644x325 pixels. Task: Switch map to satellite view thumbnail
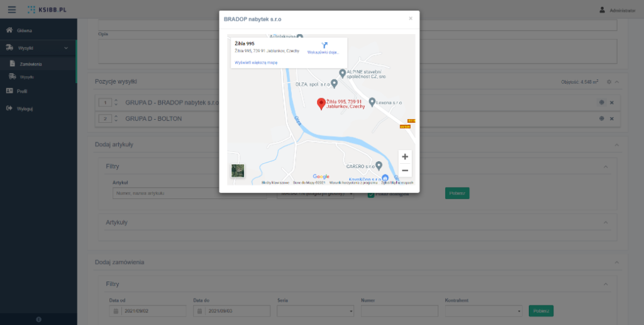pyautogui.click(x=238, y=171)
